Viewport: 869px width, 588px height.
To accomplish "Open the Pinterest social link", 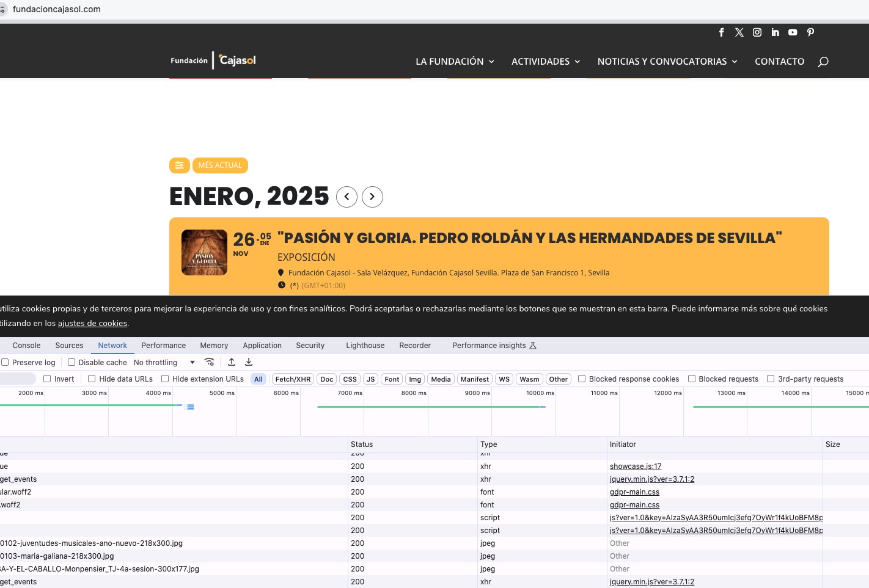I will (x=810, y=32).
